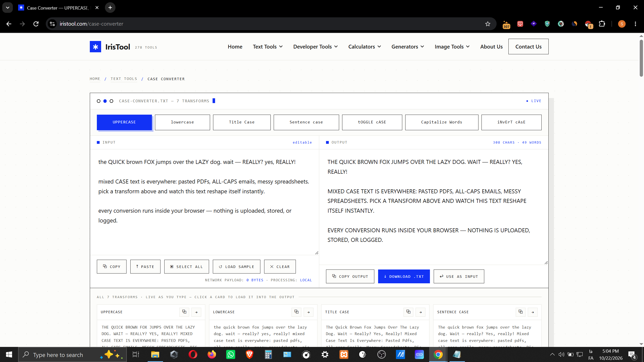Select the Sentence case transform
The height and width of the screenshot is (362, 644).
click(306, 122)
